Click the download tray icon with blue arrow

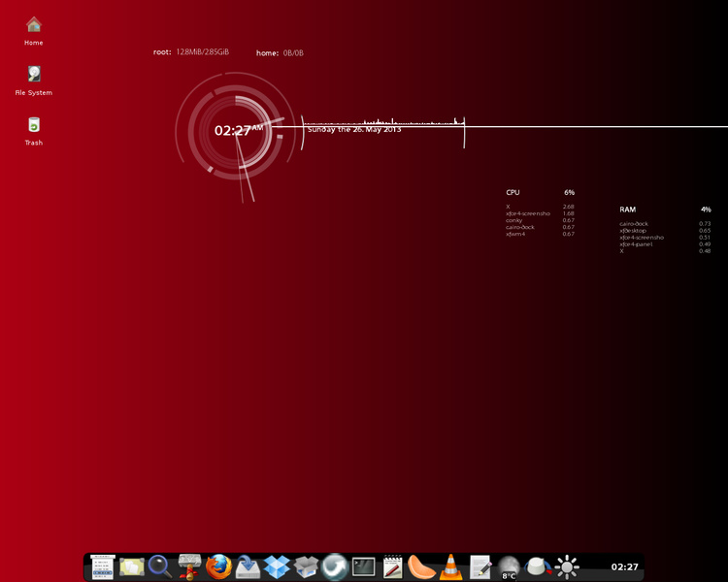coord(248,566)
